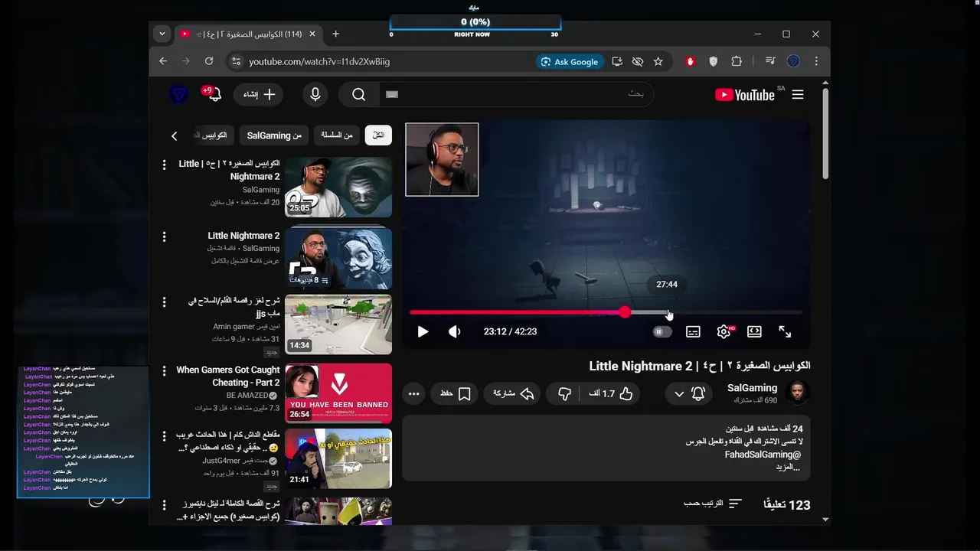
Task: Open SalGaming channel name link
Action: pyautogui.click(x=752, y=388)
